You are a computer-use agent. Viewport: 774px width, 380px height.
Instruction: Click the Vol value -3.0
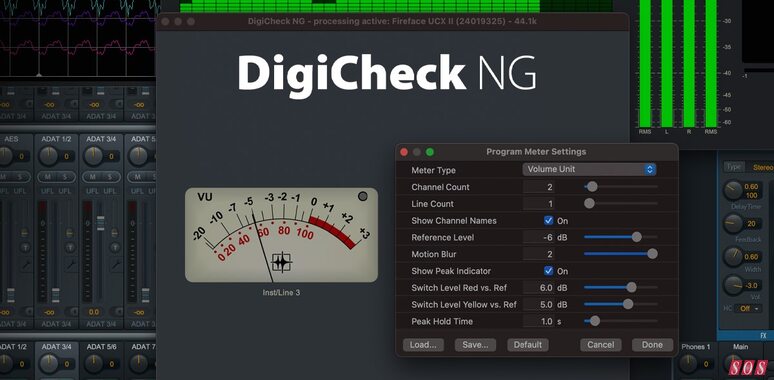click(x=751, y=286)
